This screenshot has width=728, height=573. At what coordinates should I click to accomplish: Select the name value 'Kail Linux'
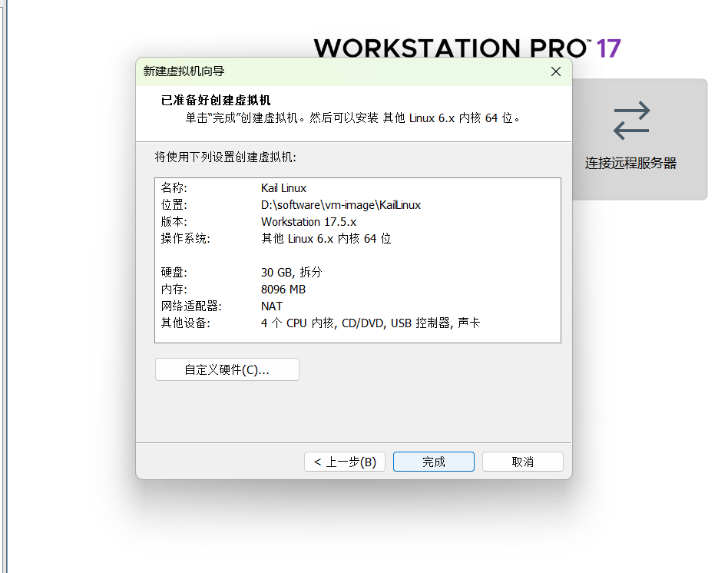coord(283,188)
